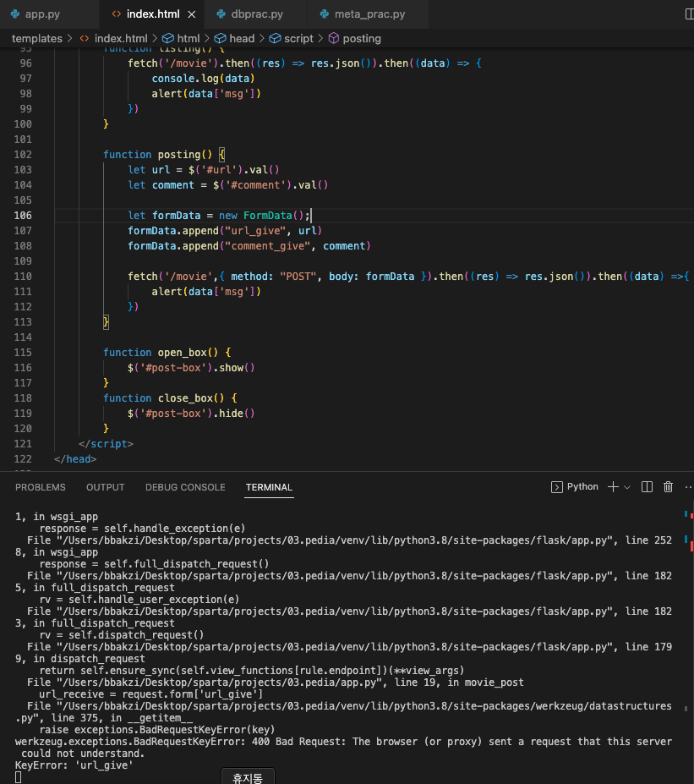Open the PROBLEMS panel tab
Image resolution: width=694 pixels, height=784 pixels.
coord(41,487)
